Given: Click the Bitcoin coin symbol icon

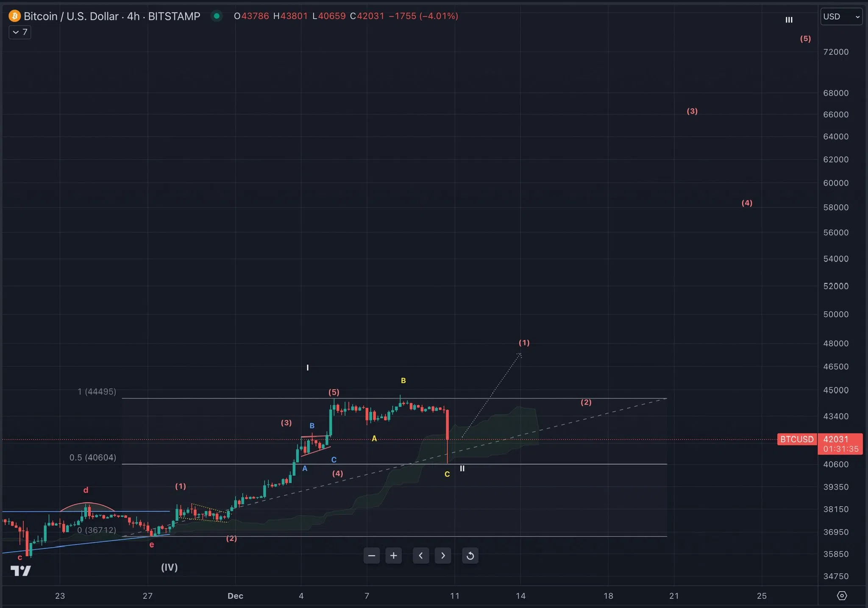Looking at the screenshot, I should (14, 16).
